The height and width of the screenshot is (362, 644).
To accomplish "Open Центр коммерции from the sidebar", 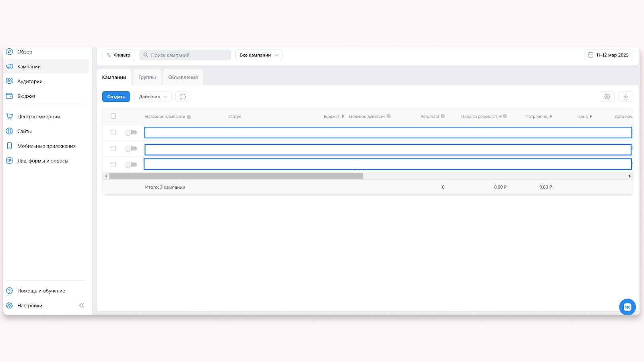I will pyautogui.click(x=38, y=117).
